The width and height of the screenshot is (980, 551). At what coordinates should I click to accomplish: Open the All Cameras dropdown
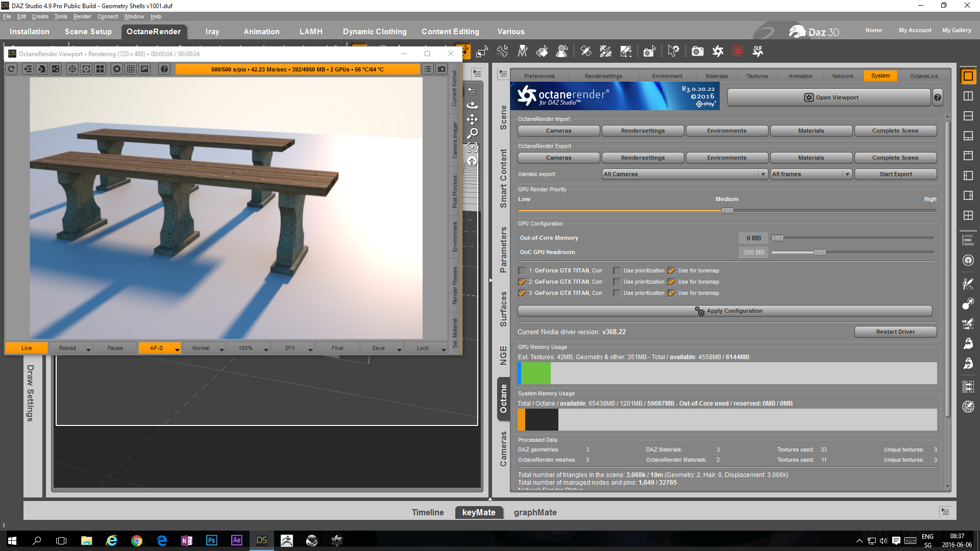click(684, 174)
